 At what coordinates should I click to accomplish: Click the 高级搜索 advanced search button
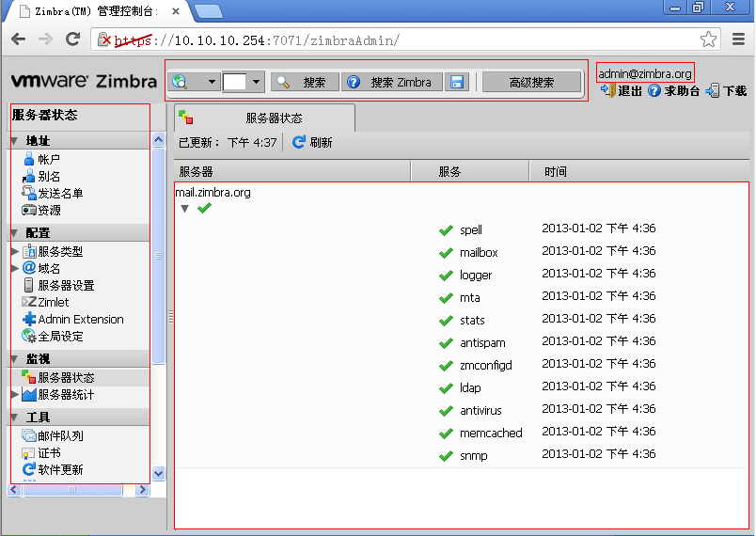coord(531,82)
